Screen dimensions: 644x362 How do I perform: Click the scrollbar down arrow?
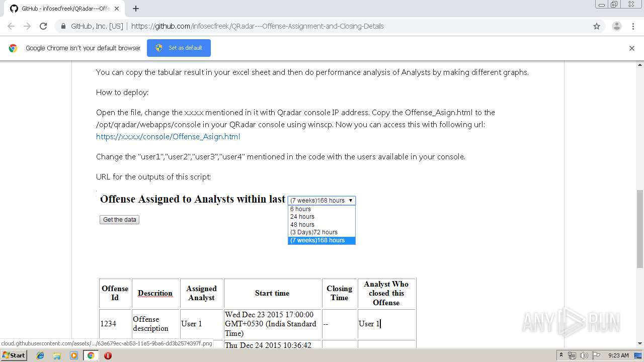click(640, 343)
